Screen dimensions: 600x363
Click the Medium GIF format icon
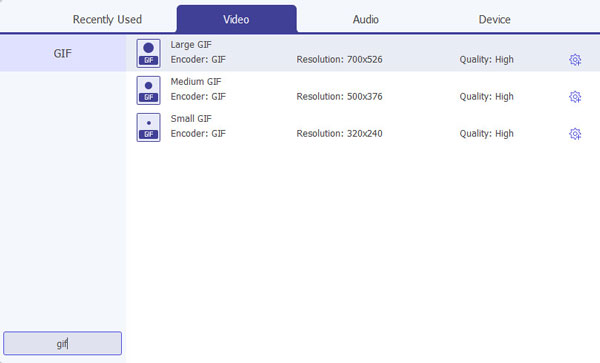tap(148, 90)
